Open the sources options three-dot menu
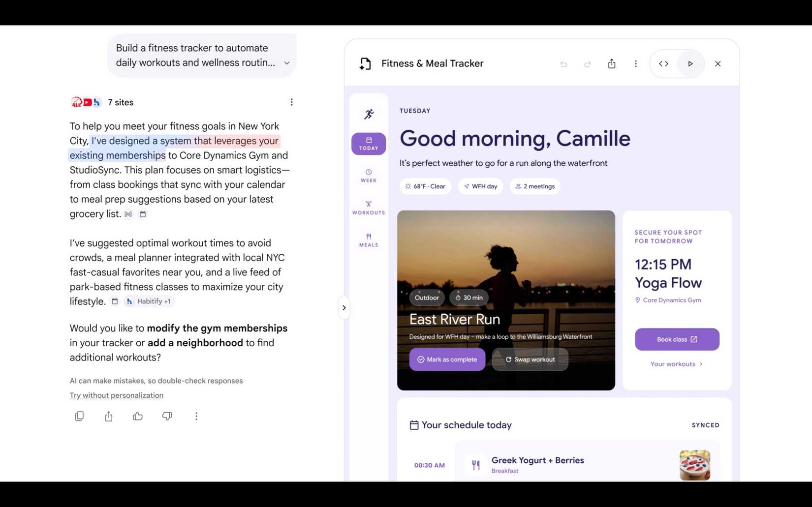This screenshot has height=507, width=812. pyautogui.click(x=291, y=102)
